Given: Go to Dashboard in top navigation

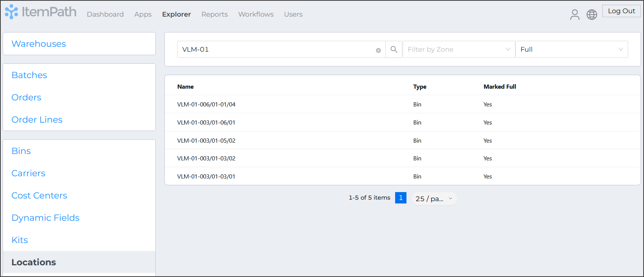Looking at the screenshot, I should point(105,14).
